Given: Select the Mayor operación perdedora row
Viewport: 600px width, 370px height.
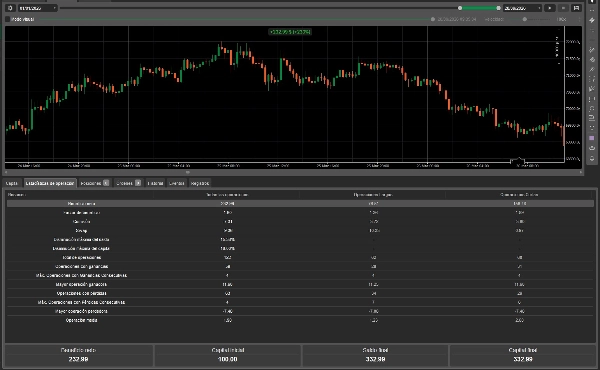Looking at the screenshot, I should coord(300,311).
